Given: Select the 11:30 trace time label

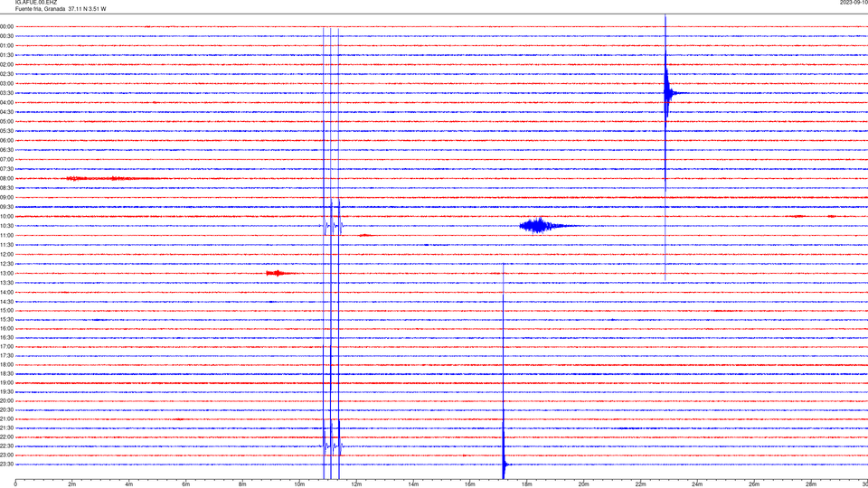Looking at the screenshot, I should [6, 245].
